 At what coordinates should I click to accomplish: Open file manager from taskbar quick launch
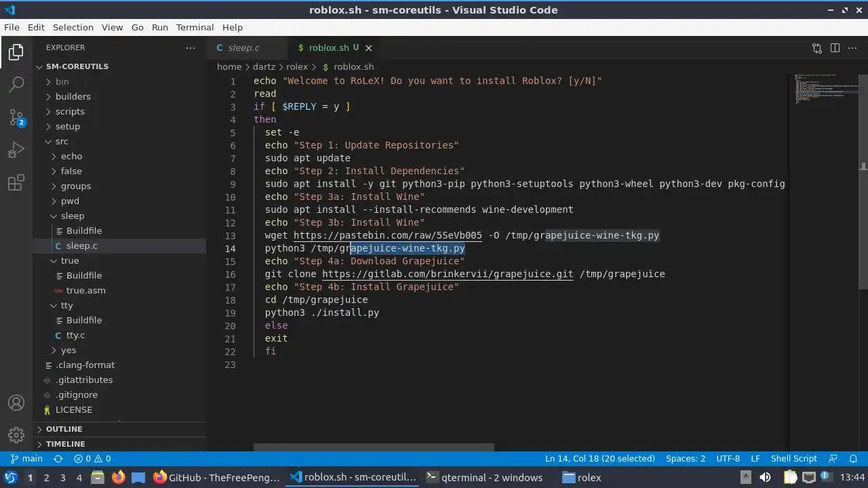coord(98,477)
